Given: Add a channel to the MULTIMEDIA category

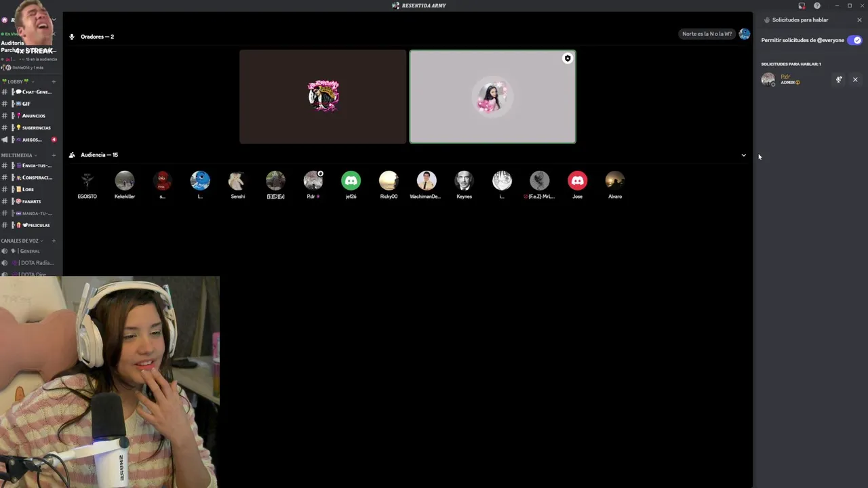Looking at the screenshot, I should (54, 155).
